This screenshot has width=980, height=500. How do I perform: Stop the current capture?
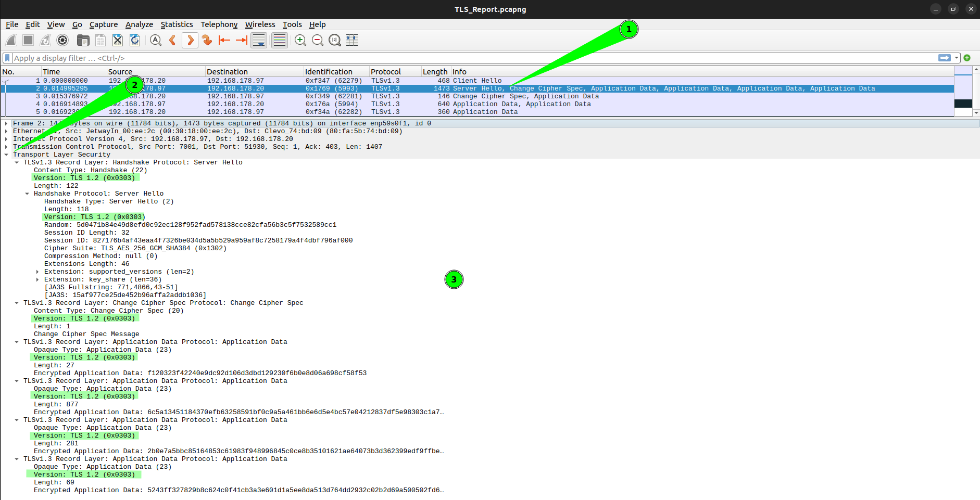pos(28,40)
